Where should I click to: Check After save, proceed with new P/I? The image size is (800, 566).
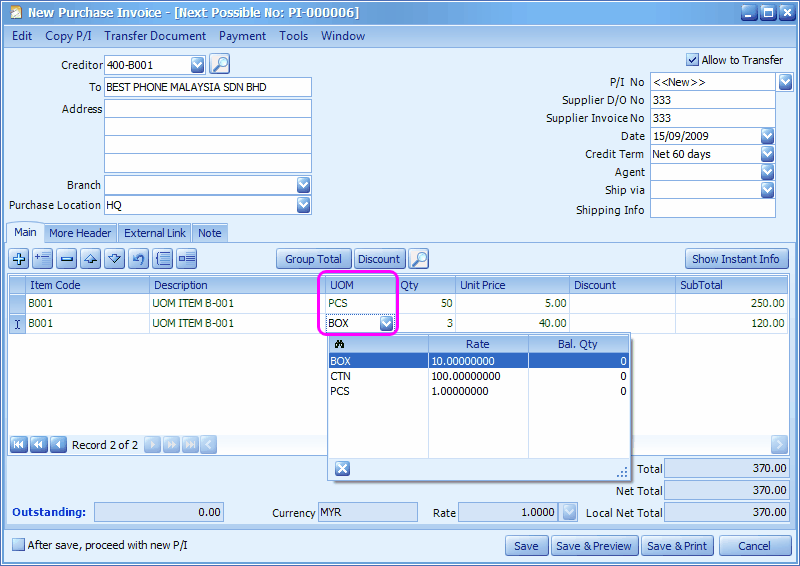[x=18, y=545]
